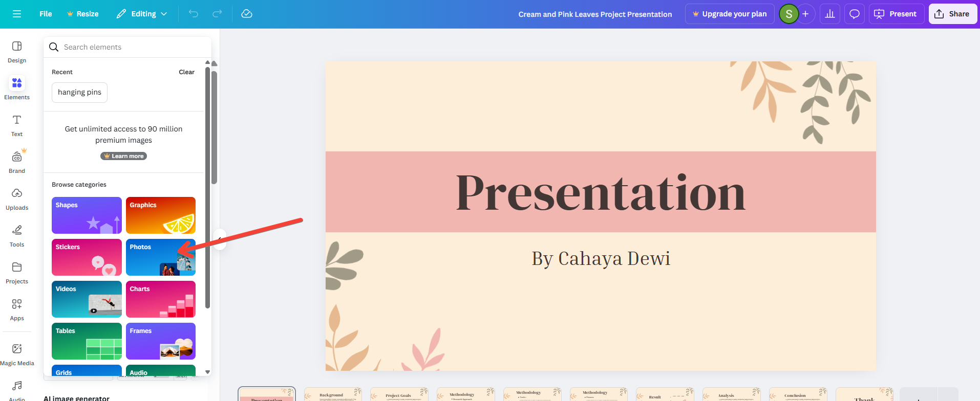
Task: Browse the Frames category
Action: 161,341
